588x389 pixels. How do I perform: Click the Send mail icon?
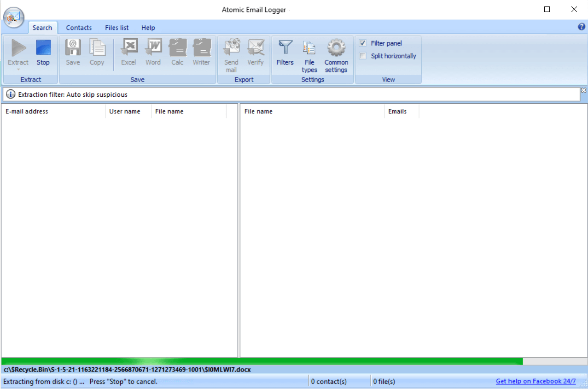pyautogui.click(x=231, y=47)
